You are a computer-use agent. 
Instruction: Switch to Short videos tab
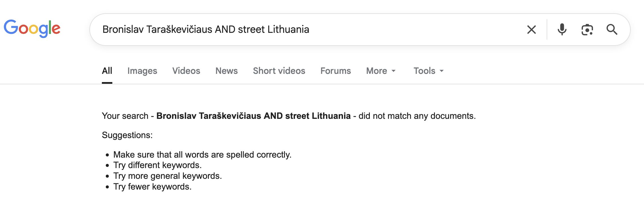pyautogui.click(x=279, y=71)
